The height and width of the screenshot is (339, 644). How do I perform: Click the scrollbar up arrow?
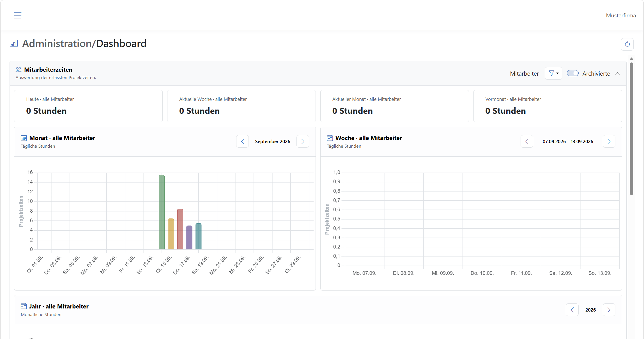pyautogui.click(x=631, y=59)
